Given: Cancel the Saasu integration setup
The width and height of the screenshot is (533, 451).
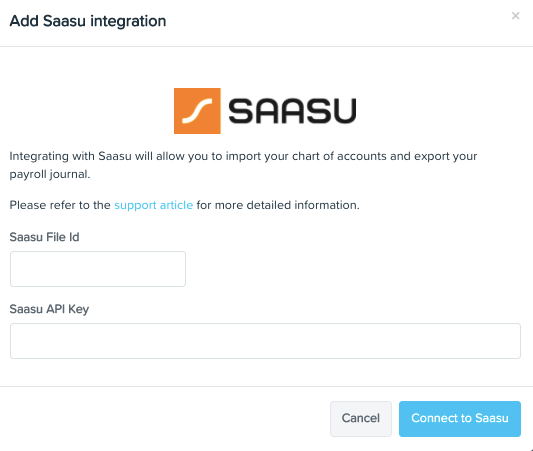Looking at the screenshot, I should pos(361,418).
